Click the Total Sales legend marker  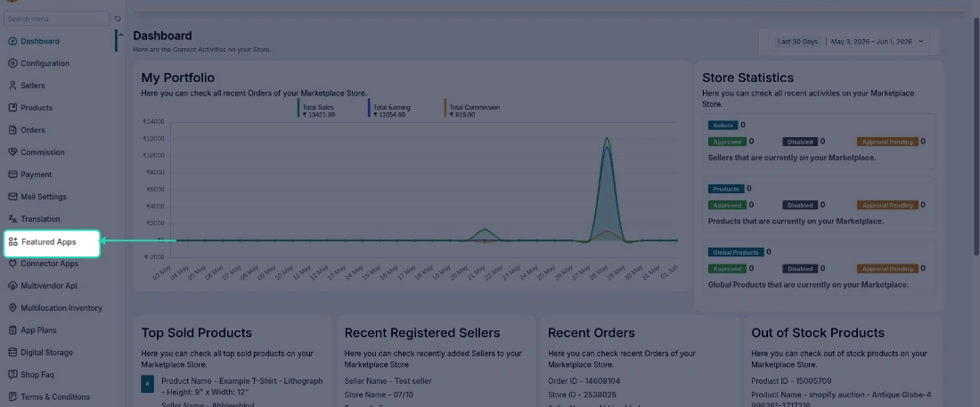tap(298, 108)
